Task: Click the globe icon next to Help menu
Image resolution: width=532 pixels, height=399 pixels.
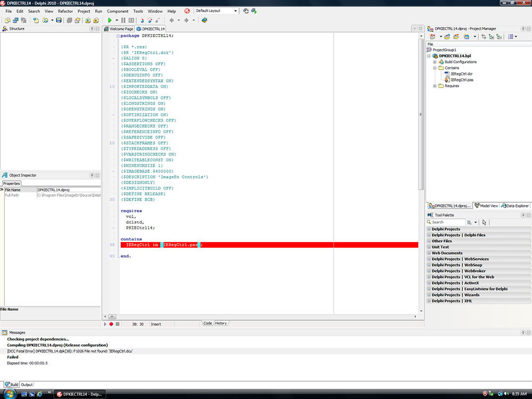Action: coord(187,11)
